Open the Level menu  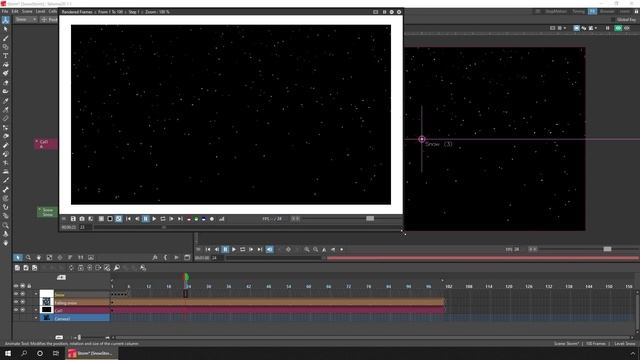click(40, 11)
